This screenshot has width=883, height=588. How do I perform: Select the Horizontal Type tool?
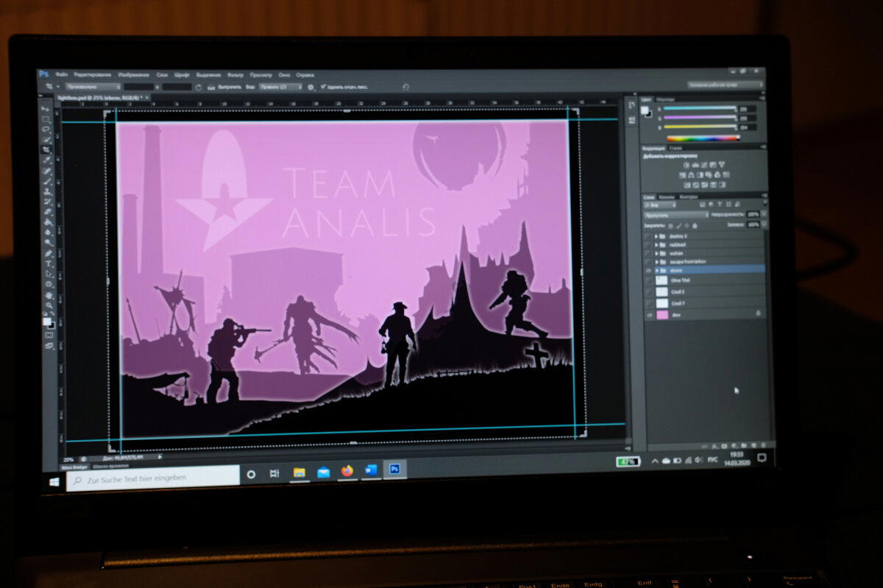coord(49,263)
